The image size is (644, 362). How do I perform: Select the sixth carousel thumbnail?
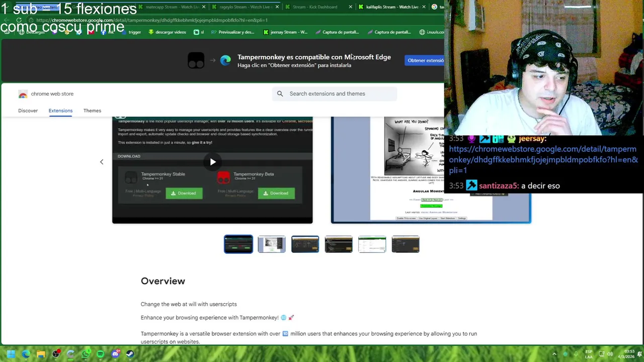[406, 244]
